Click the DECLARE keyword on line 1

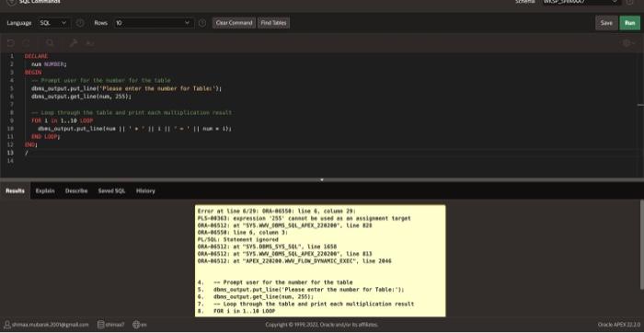click(36, 56)
